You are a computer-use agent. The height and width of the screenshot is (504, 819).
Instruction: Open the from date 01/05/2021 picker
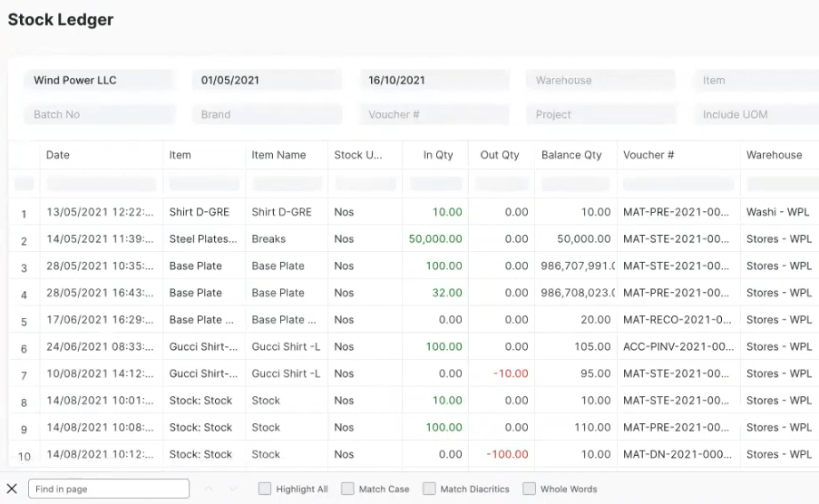coord(266,80)
